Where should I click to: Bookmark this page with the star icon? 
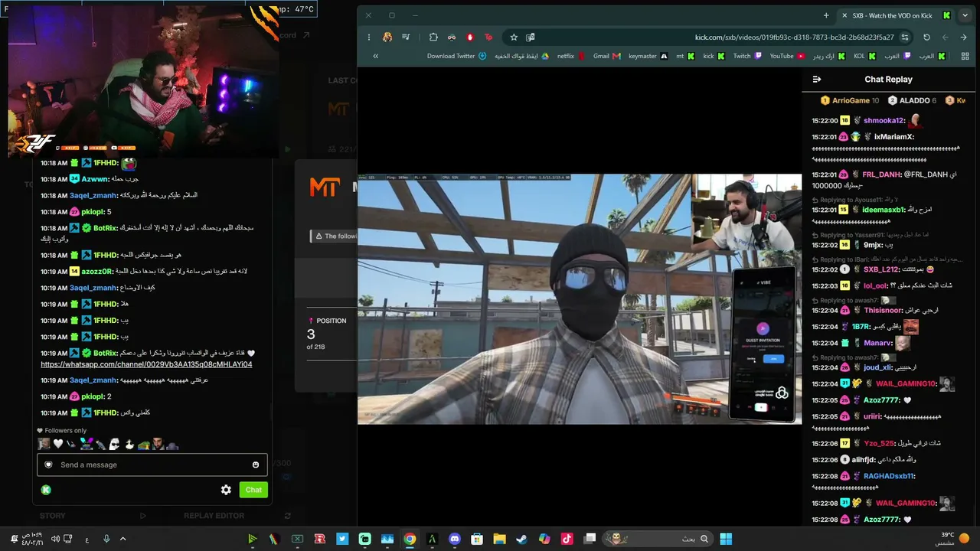coord(514,37)
